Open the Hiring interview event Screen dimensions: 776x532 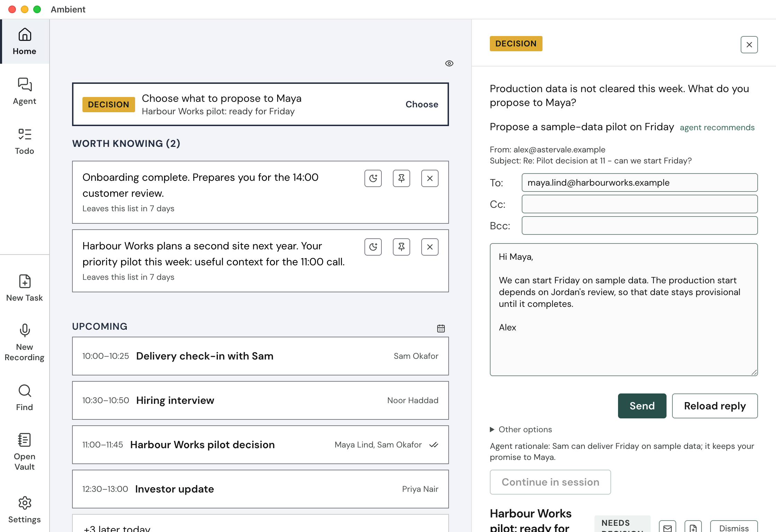coord(260,400)
